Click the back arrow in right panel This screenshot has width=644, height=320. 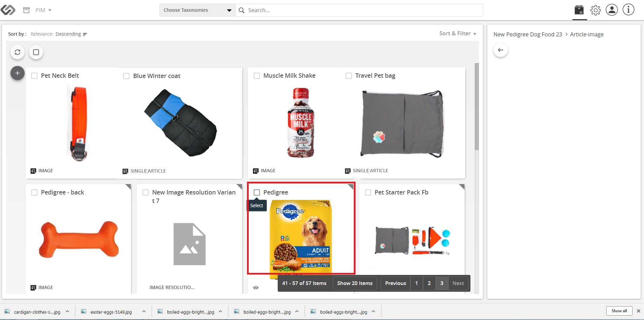point(500,50)
